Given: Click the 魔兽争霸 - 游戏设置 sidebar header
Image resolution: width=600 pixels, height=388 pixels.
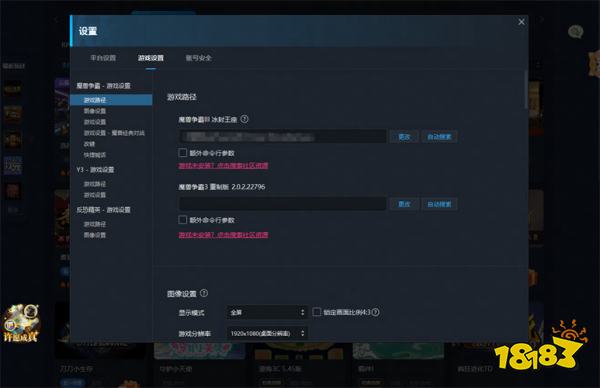Looking at the screenshot, I should pyautogui.click(x=103, y=86).
